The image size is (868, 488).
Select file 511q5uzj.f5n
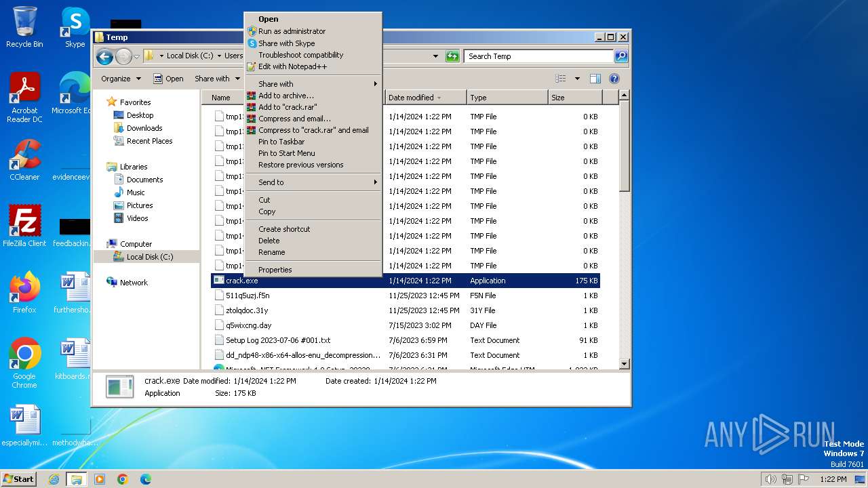(406, 296)
